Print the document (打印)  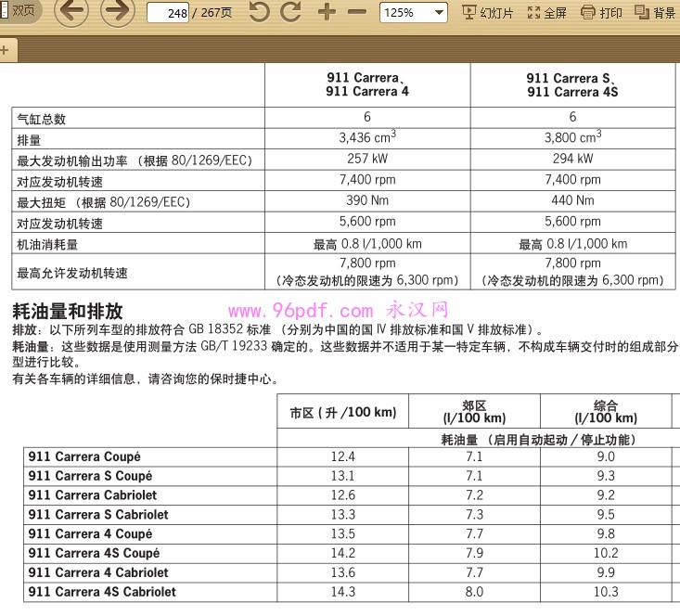601,13
